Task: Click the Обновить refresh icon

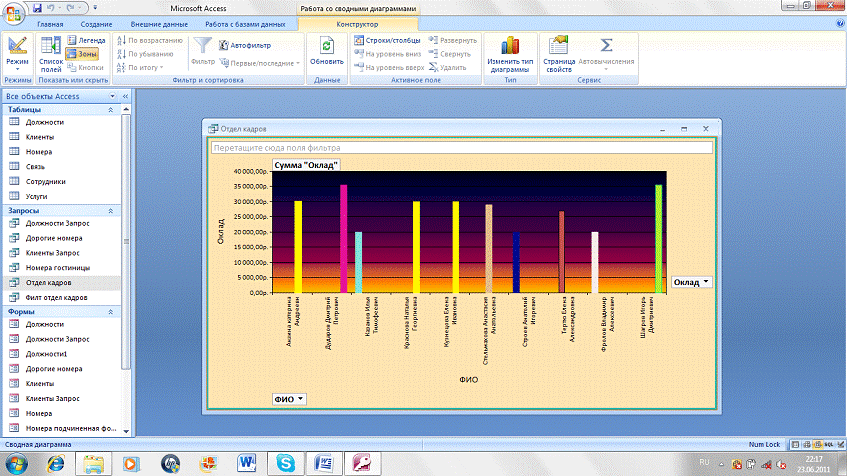Action: 326,46
